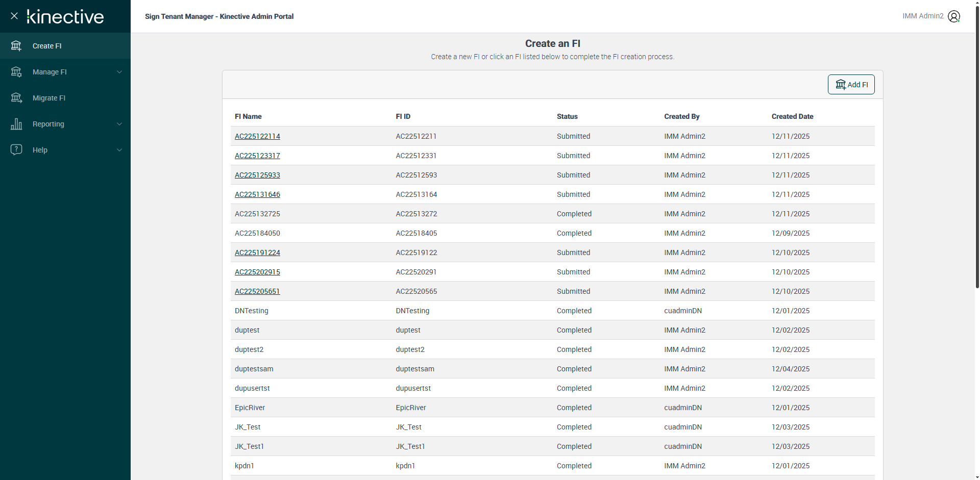Open the AC225205651 FI link
Screen dimensions: 980x480
[257, 291]
